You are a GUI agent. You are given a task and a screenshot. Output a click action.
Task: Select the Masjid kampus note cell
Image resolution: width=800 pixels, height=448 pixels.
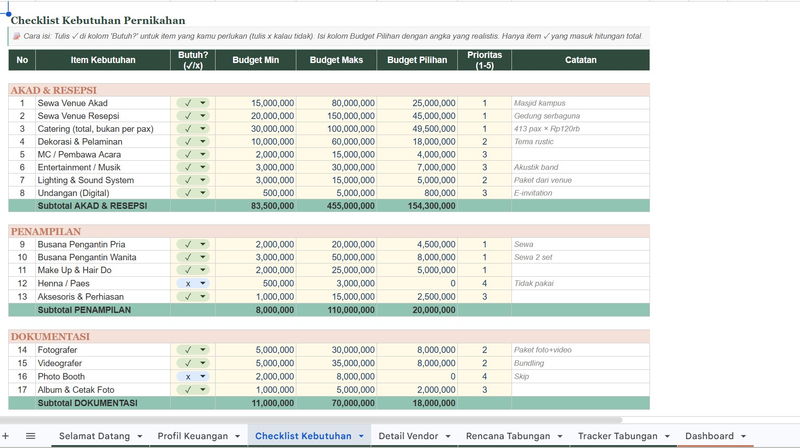tap(581, 103)
